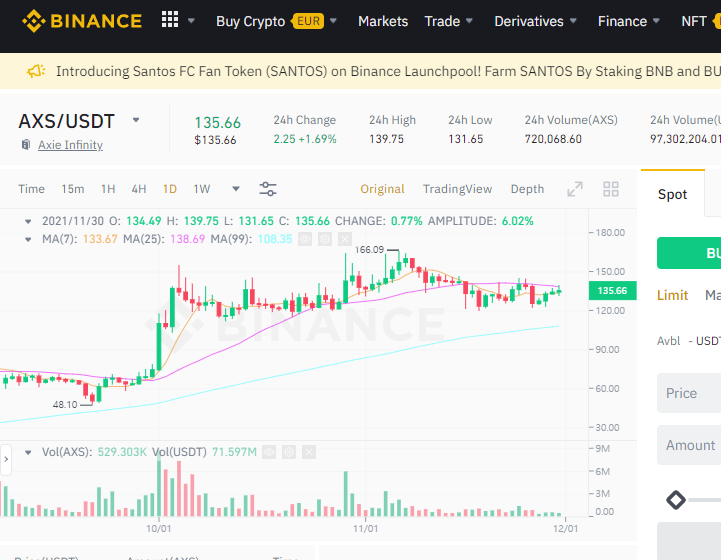Open volume indicator settings gear

289,452
